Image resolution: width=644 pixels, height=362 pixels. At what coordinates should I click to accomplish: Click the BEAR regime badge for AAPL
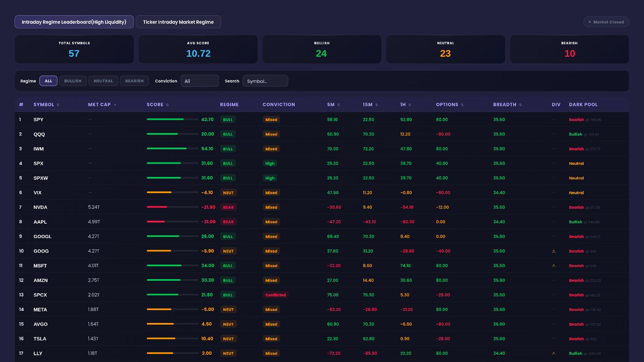pyautogui.click(x=228, y=222)
